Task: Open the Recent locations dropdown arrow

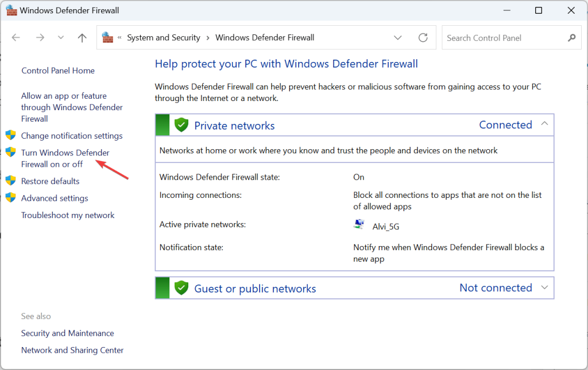Action: [61, 38]
